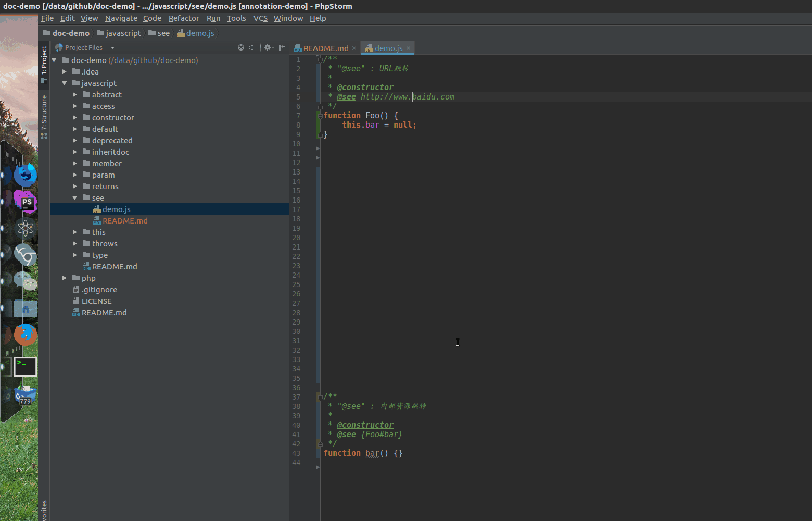Click the Project Files pie icon

tap(59, 47)
